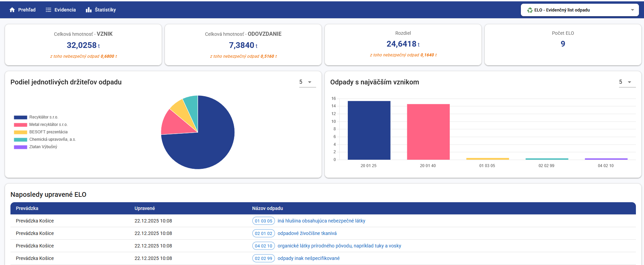This screenshot has width=644, height=265.
Task: Open link 'iná hlušina obsahujúca nebezpečné látky'
Action: pos(321,221)
